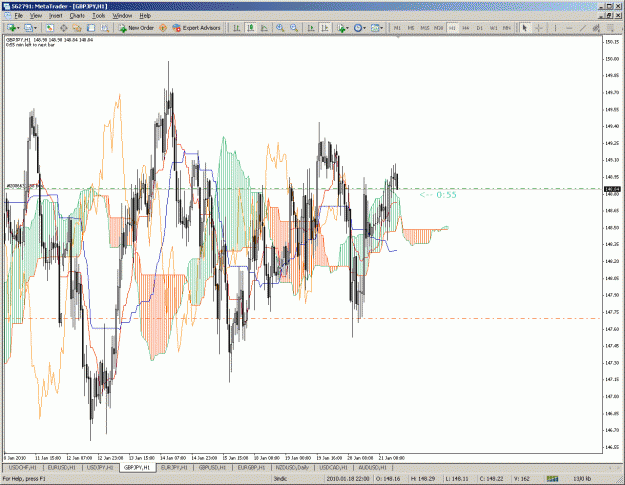Expand the New Chart dropdown arrow
625x485 pixels.
coord(18,28)
